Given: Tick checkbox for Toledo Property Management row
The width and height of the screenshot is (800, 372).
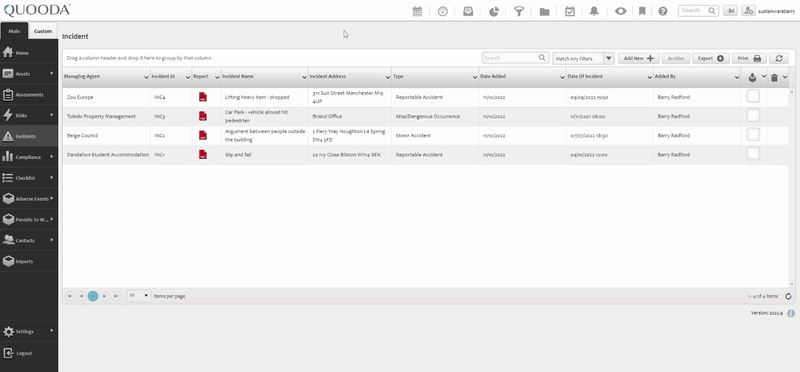Looking at the screenshot, I should click(x=753, y=115).
